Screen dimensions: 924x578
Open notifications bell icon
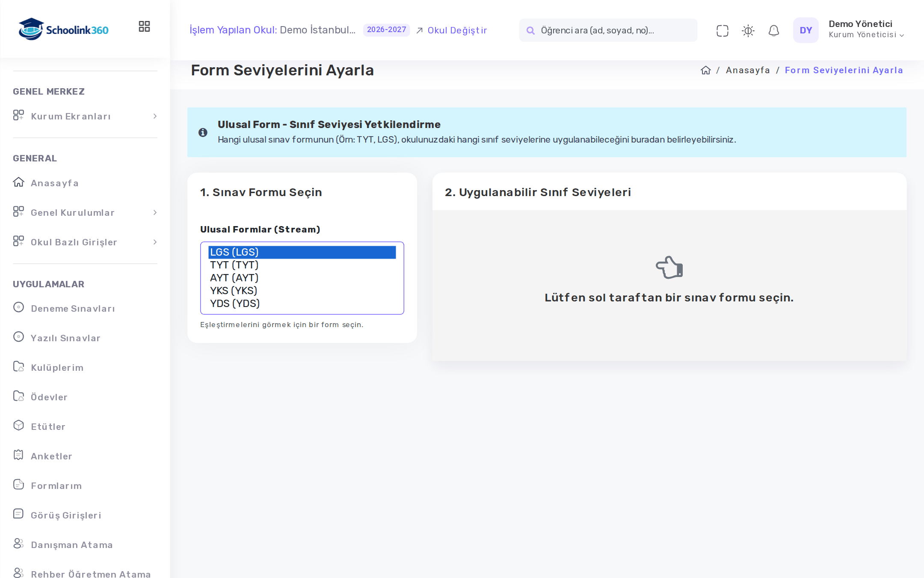click(773, 30)
